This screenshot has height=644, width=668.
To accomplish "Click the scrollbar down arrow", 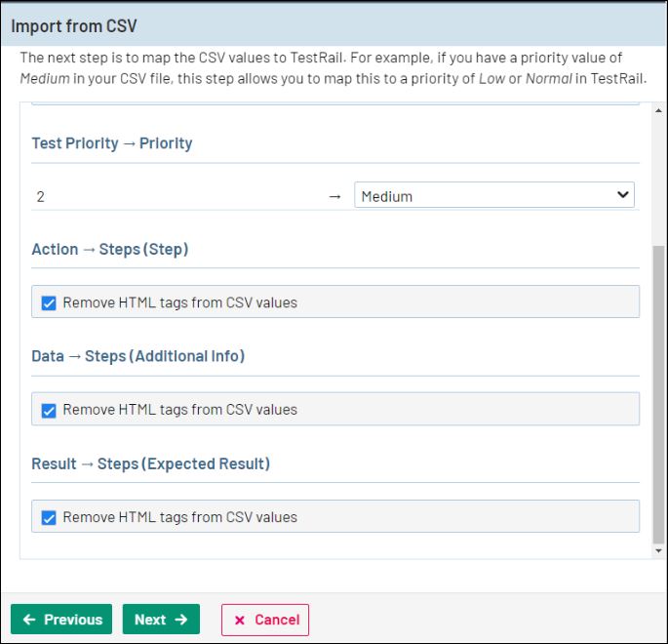I will point(658,551).
